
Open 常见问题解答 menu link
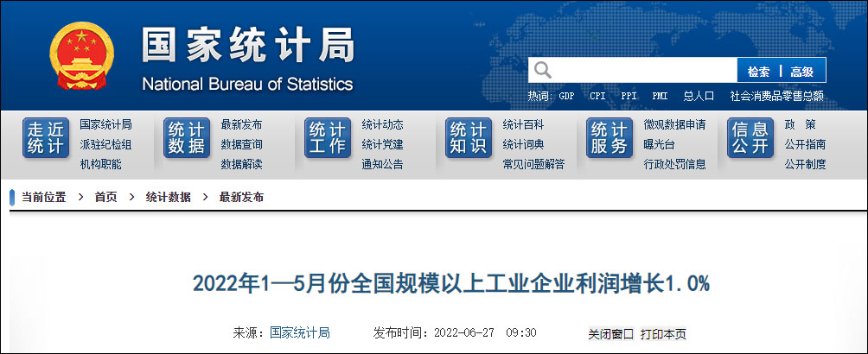click(x=533, y=164)
